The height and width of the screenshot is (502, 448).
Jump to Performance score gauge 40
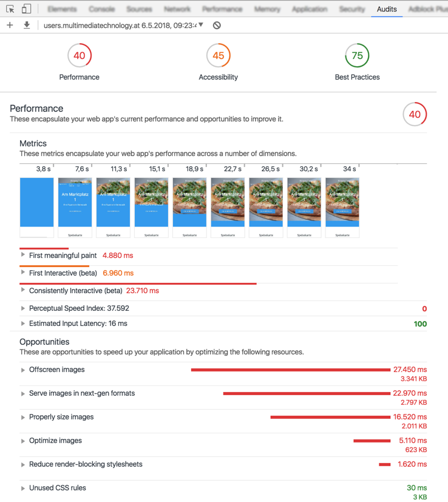point(80,55)
